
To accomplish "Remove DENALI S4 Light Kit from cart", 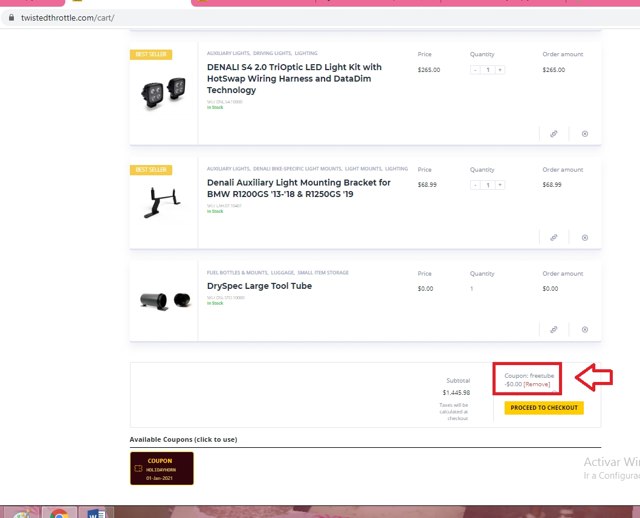I will click(584, 134).
